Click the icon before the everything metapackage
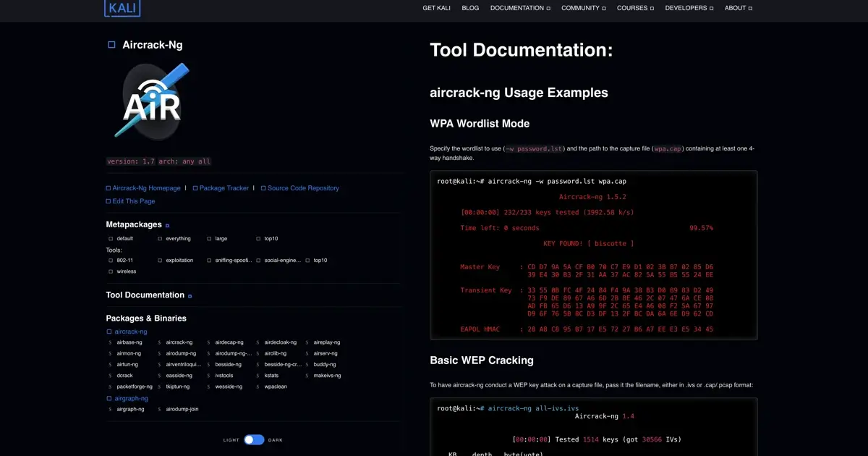 tap(160, 238)
